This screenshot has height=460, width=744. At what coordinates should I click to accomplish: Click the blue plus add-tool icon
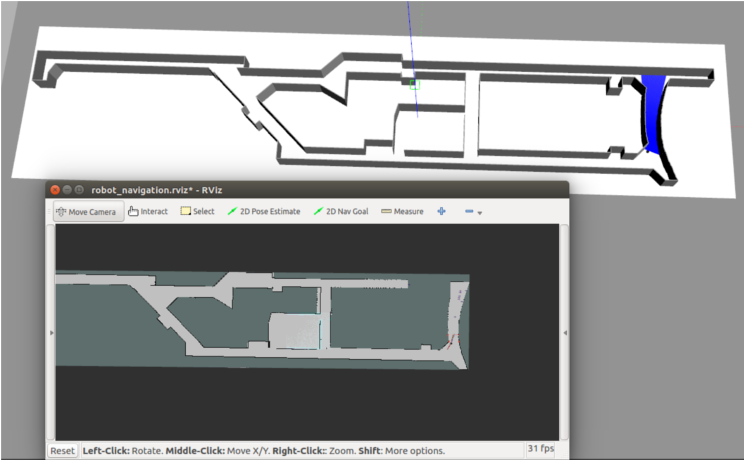[x=441, y=212]
